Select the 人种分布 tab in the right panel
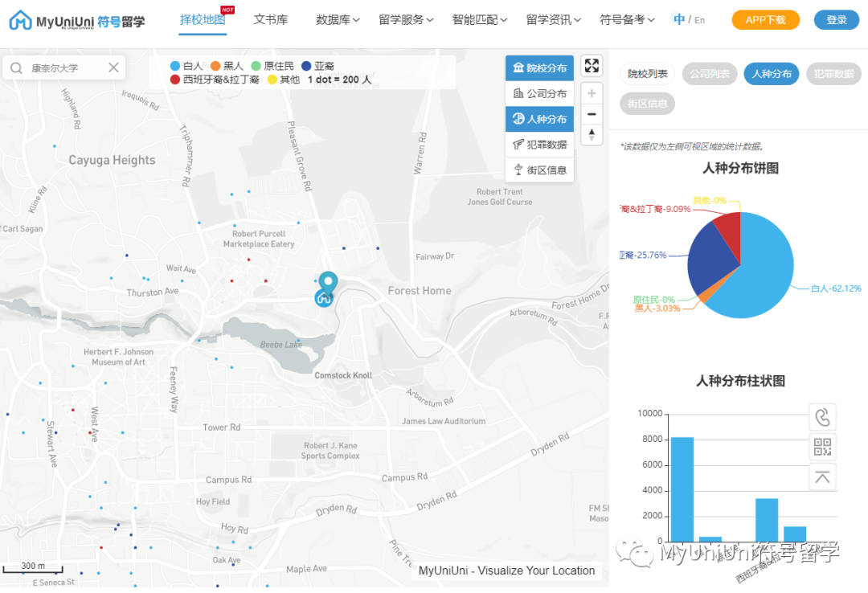868x593 pixels. tap(771, 72)
